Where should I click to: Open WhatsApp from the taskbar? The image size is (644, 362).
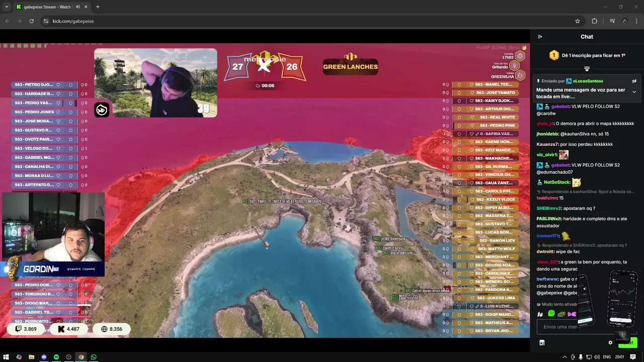pyautogui.click(x=94, y=357)
